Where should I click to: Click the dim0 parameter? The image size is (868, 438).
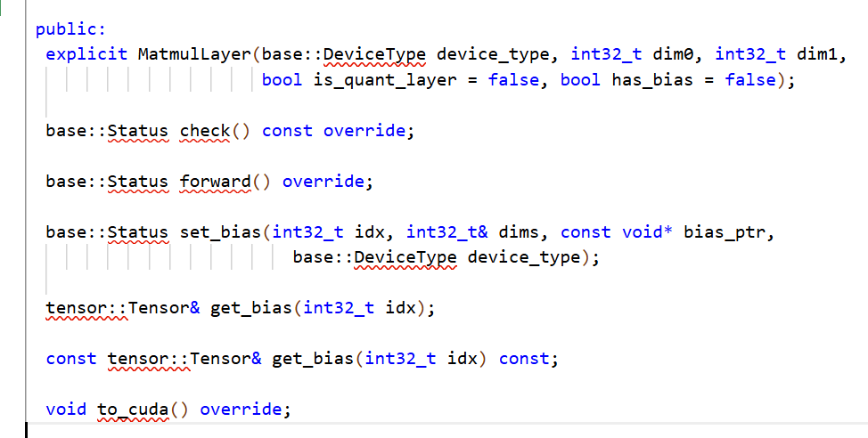click(x=673, y=54)
